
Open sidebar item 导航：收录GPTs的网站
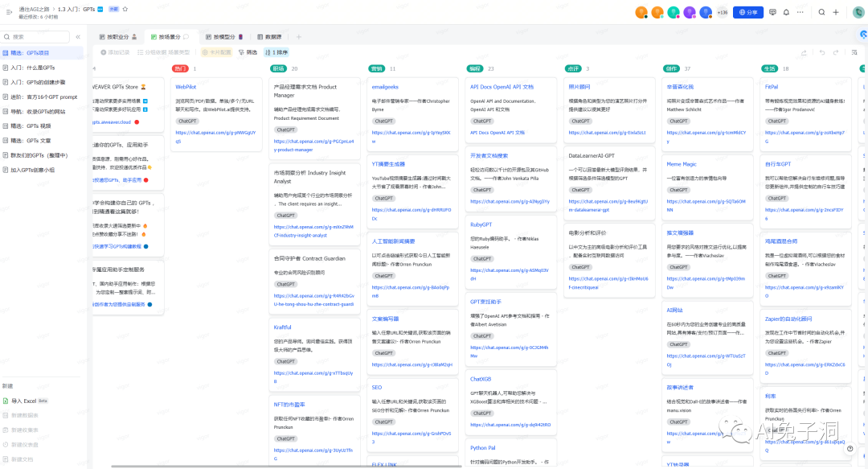coord(38,112)
